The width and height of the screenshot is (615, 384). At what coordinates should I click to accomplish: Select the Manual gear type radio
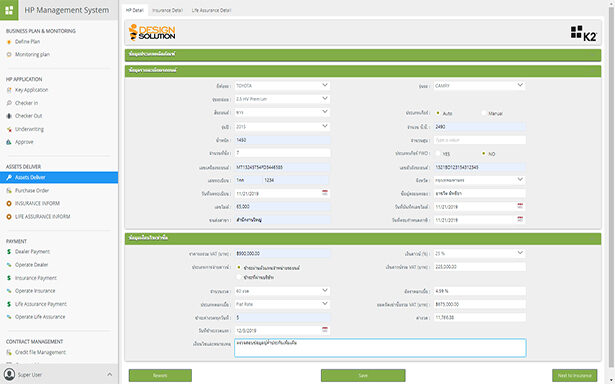tap(484, 113)
